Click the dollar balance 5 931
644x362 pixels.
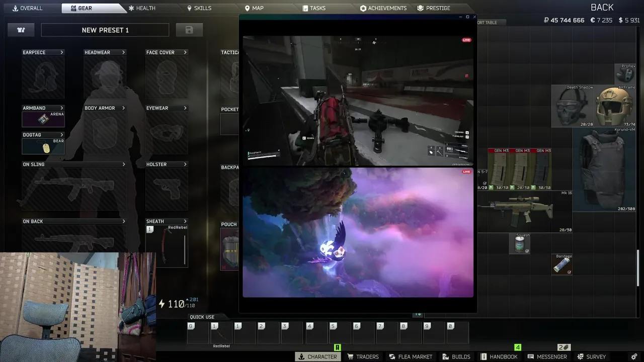point(629,20)
